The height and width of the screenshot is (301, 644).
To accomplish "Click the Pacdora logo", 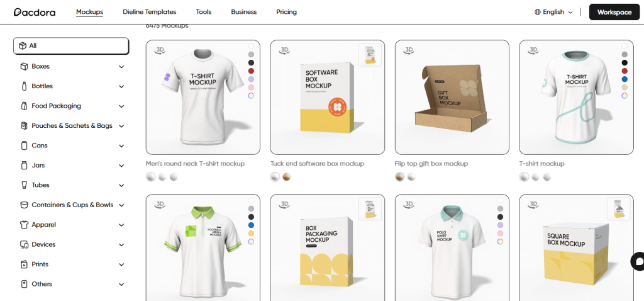I will click(35, 12).
